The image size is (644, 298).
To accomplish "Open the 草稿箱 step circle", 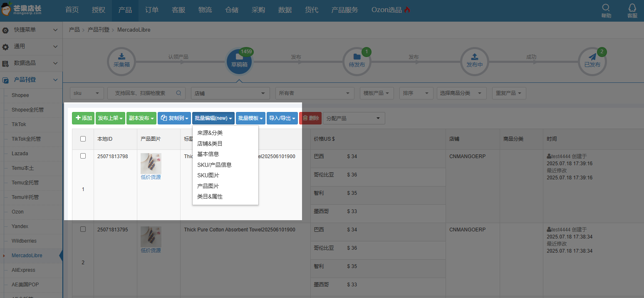I will (x=239, y=61).
